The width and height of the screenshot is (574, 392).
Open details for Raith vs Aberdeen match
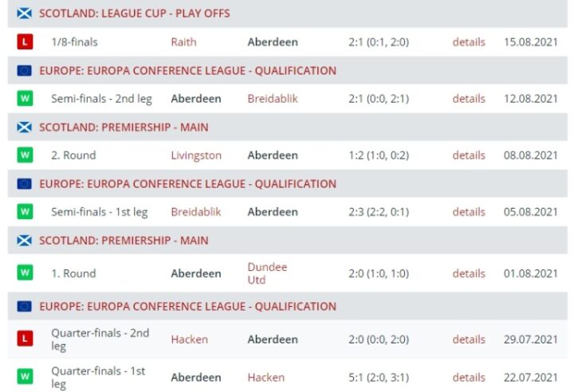click(x=469, y=42)
